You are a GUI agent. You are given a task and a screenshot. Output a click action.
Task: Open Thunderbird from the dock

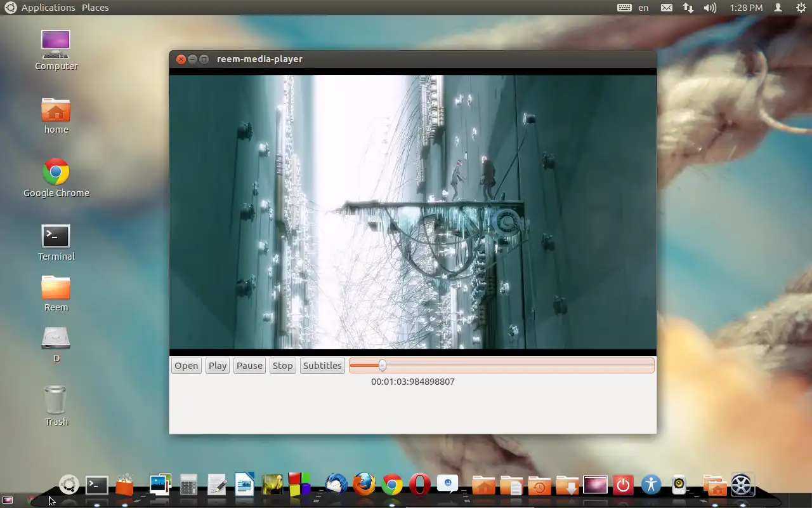(x=336, y=485)
